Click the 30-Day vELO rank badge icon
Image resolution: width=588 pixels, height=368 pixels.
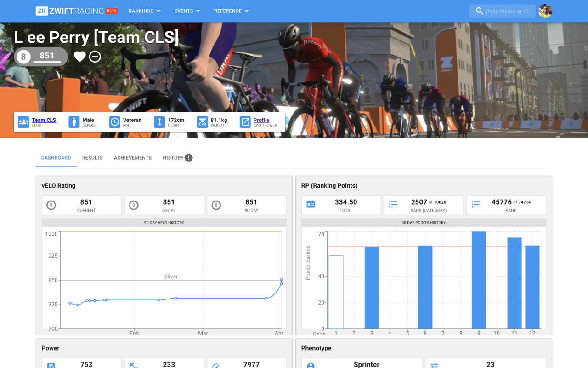(x=134, y=205)
